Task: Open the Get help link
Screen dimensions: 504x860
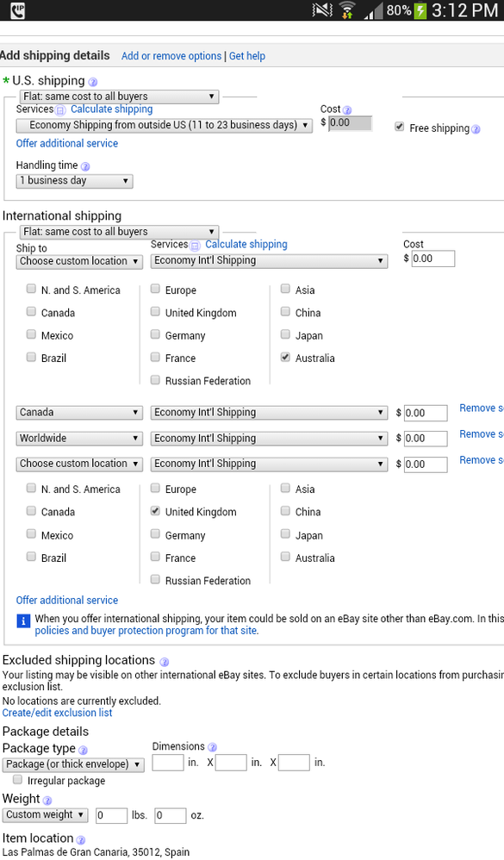Action: [246, 56]
